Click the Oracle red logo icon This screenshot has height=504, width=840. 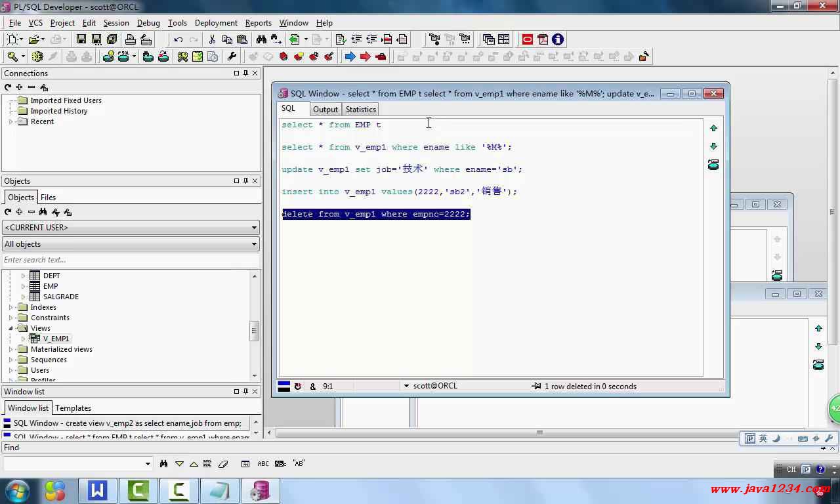coord(528,39)
